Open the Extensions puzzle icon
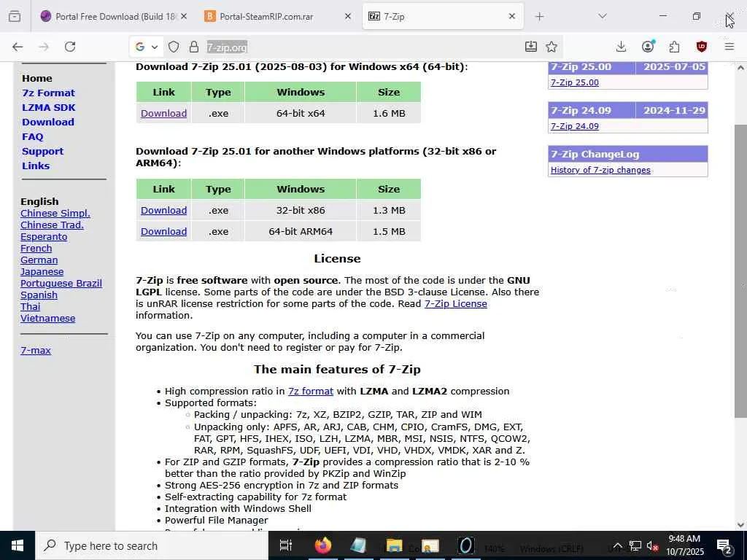Image resolution: width=747 pixels, height=560 pixels. tap(674, 47)
